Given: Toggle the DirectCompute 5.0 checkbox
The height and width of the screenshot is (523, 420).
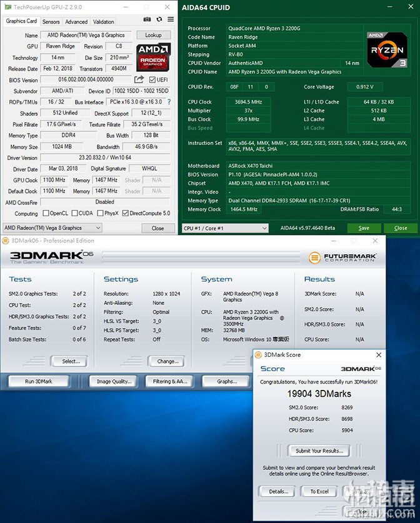Looking at the screenshot, I should coord(126,213).
